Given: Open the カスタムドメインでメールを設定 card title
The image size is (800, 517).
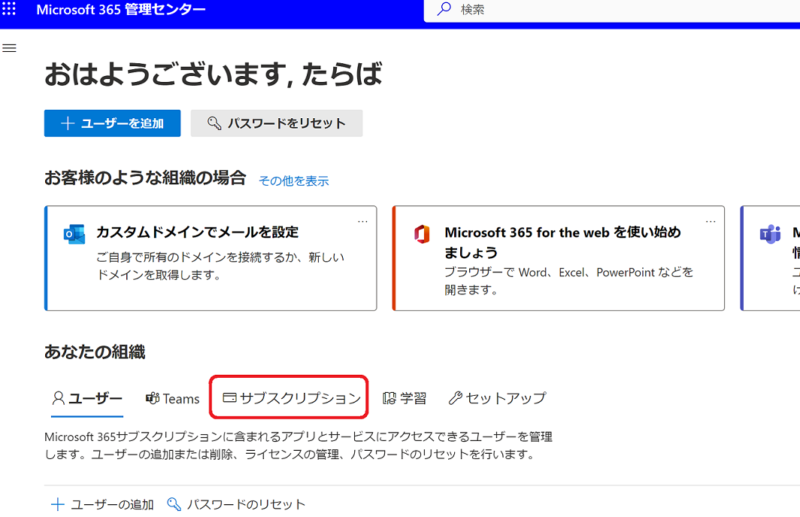Looking at the screenshot, I should (197, 232).
